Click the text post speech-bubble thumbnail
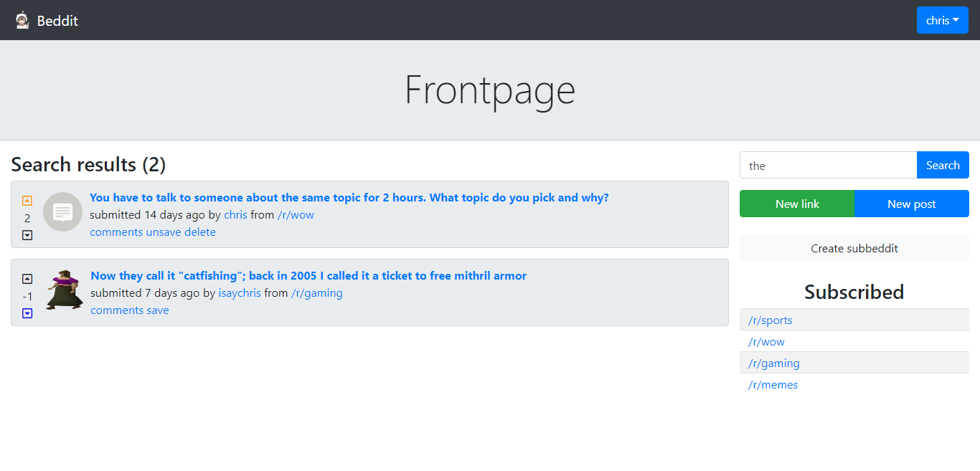980x471 pixels. 62,212
